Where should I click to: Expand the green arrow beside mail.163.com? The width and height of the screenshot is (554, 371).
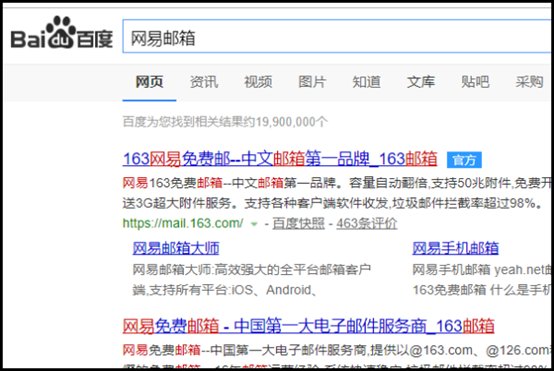(254, 224)
